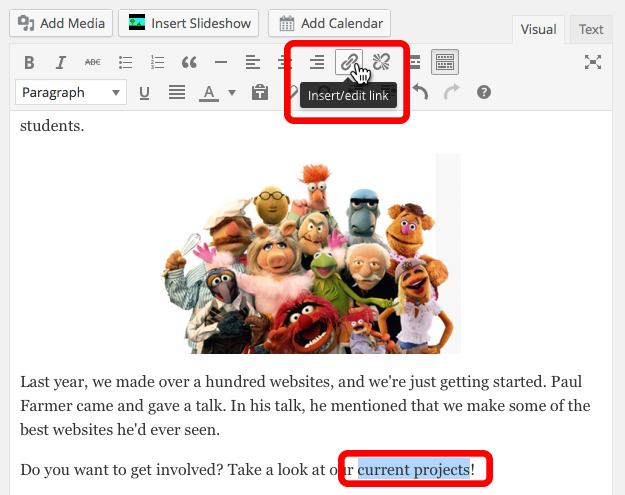Image resolution: width=625 pixels, height=495 pixels.
Task: Click the Insert/edit link icon
Action: 348,63
